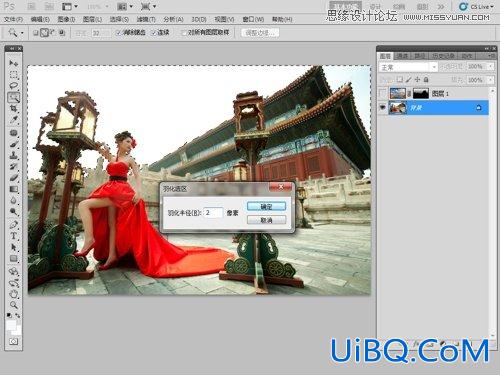Image resolution: width=500 pixels, height=375 pixels.
Task: Open the foreground color swatch
Action: click(x=11, y=324)
